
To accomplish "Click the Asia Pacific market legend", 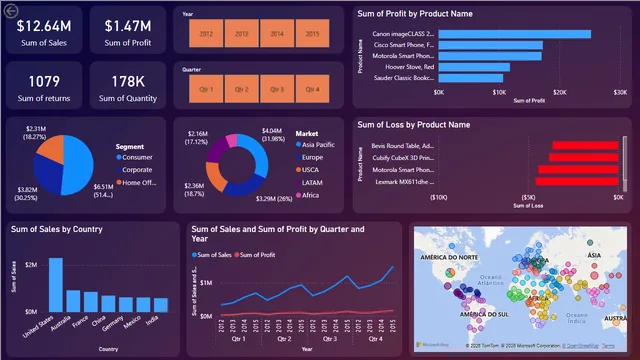I will [x=315, y=144].
